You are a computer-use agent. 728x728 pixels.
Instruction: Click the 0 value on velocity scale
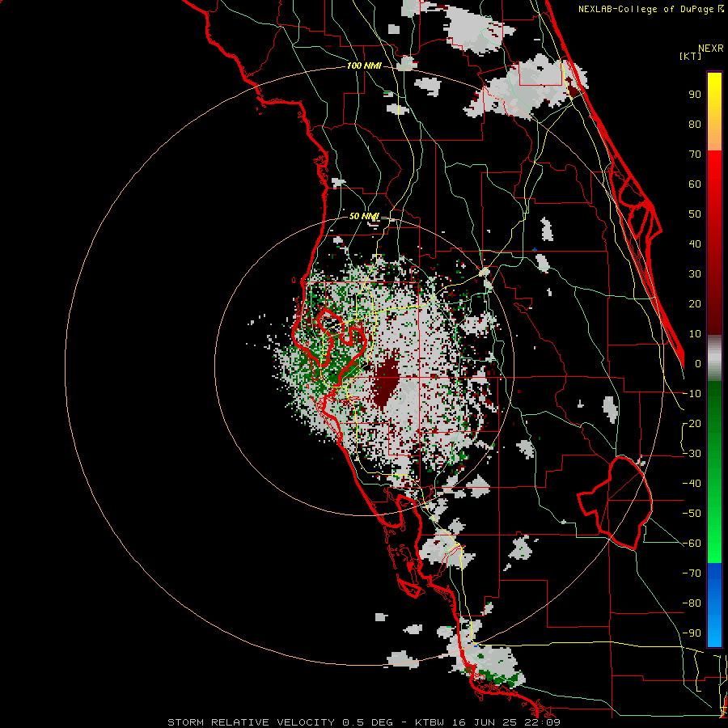point(698,363)
